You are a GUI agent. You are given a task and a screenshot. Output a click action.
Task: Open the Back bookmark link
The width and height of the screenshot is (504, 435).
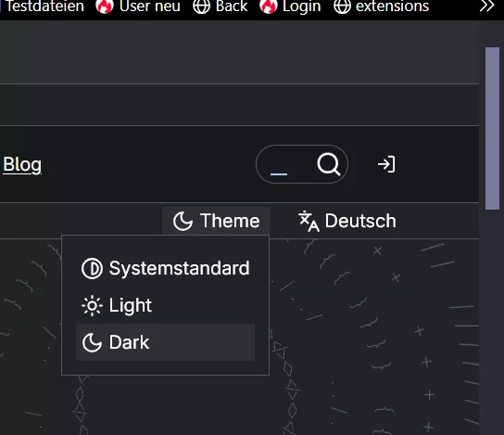tap(220, 6)
